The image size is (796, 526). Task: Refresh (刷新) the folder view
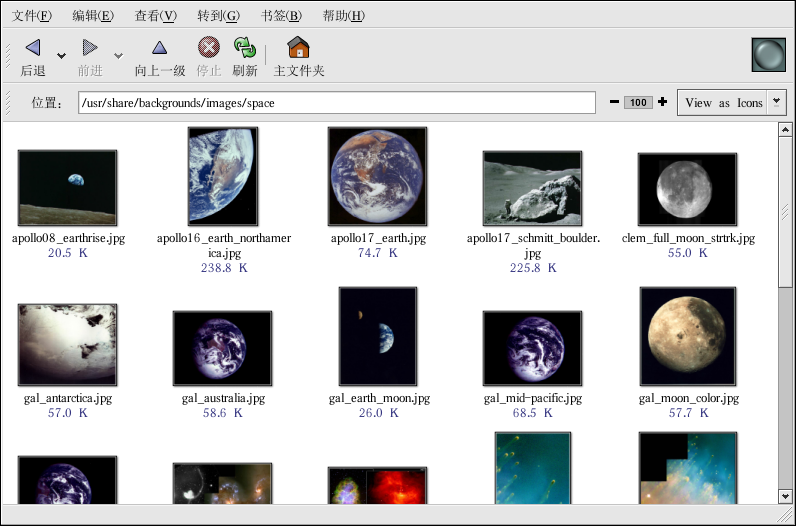coord(244,48)
